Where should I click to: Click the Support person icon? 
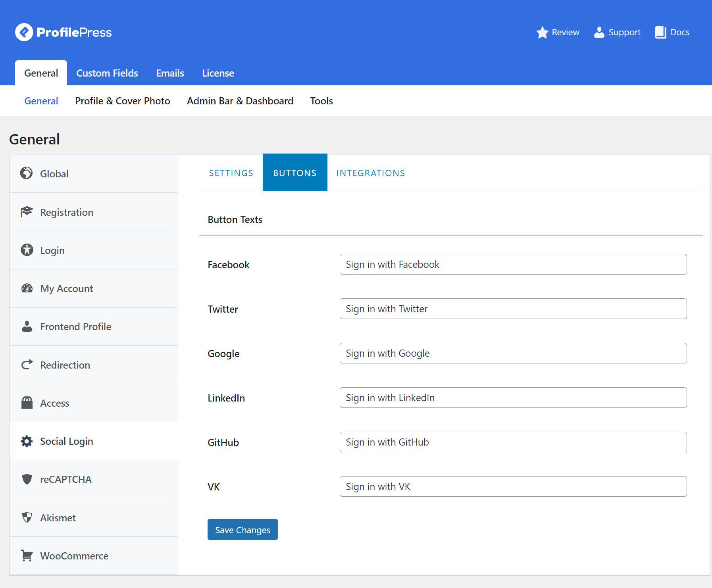(x=599, y=33)
